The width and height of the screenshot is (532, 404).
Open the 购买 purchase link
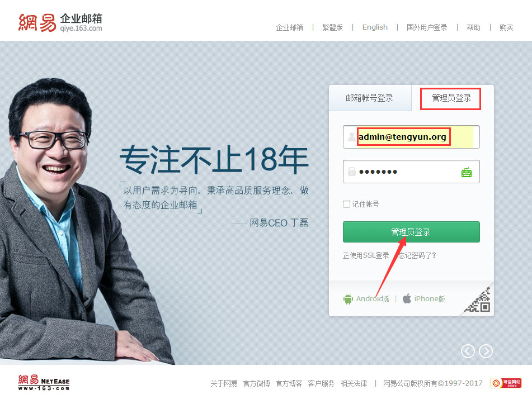pyautogui.click(x=506, y=27)
